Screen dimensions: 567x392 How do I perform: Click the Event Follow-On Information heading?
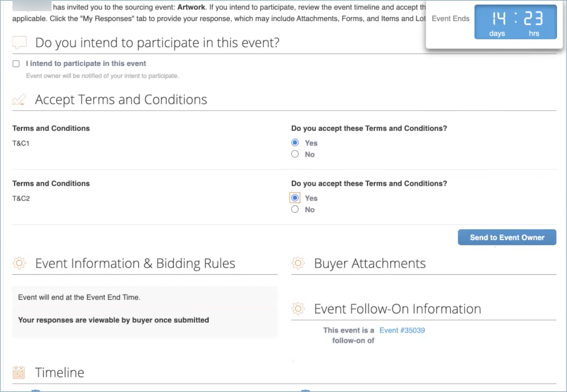coord(398,309)
